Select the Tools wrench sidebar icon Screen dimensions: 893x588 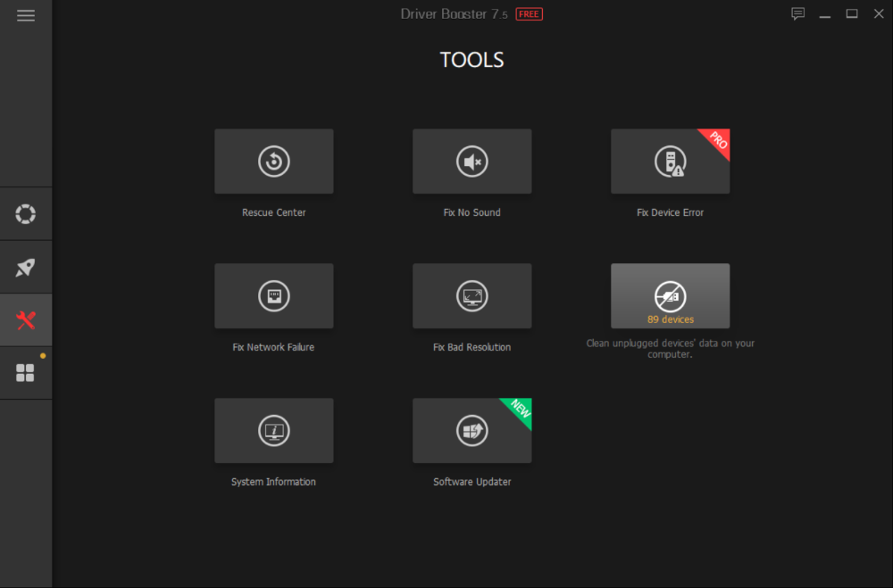pos(26,320)
